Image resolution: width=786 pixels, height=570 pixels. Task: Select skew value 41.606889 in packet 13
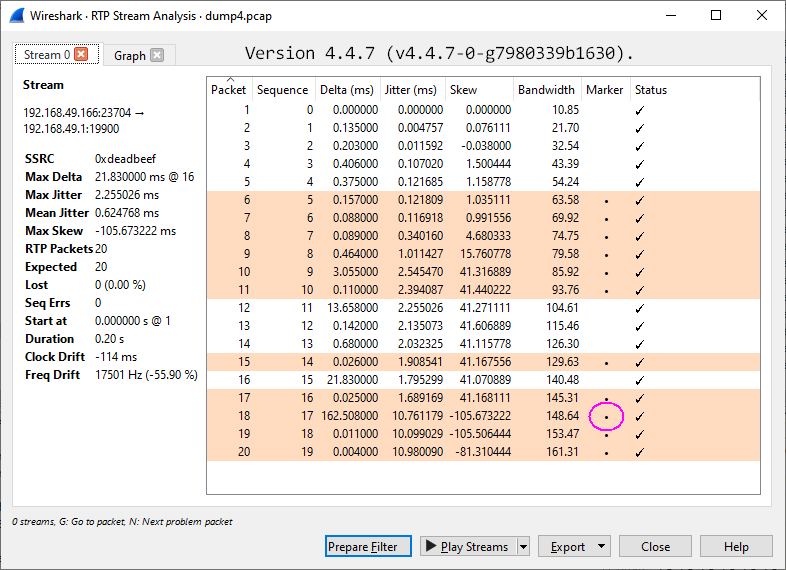(486, 326)
